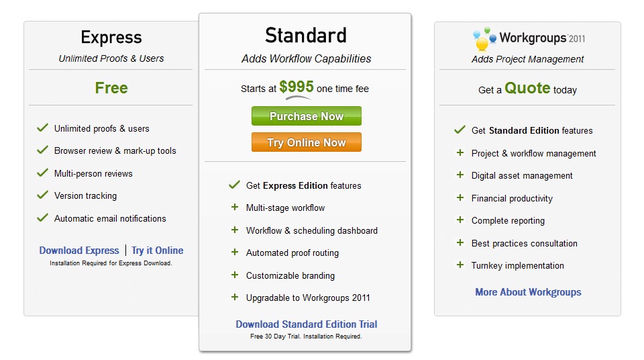Click checkmark beside Automatic email notifications
Viewport: 644px width, 360px height.
43,217
